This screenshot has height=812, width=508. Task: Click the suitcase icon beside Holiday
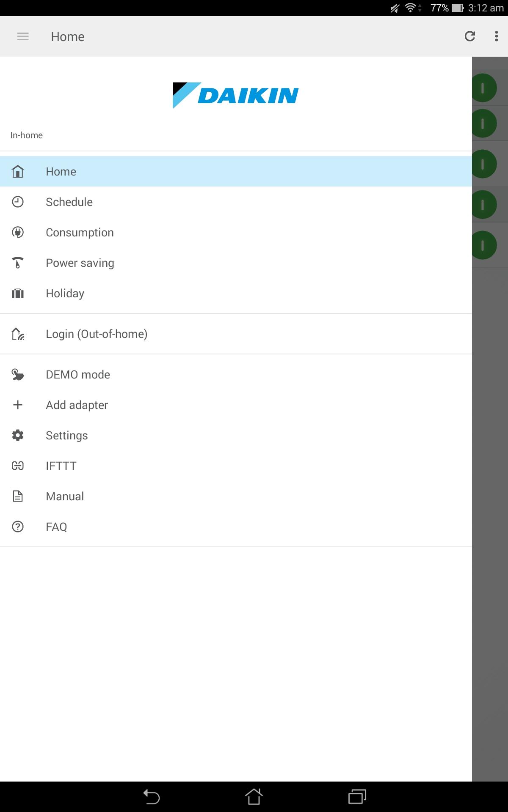pos(18,293)
